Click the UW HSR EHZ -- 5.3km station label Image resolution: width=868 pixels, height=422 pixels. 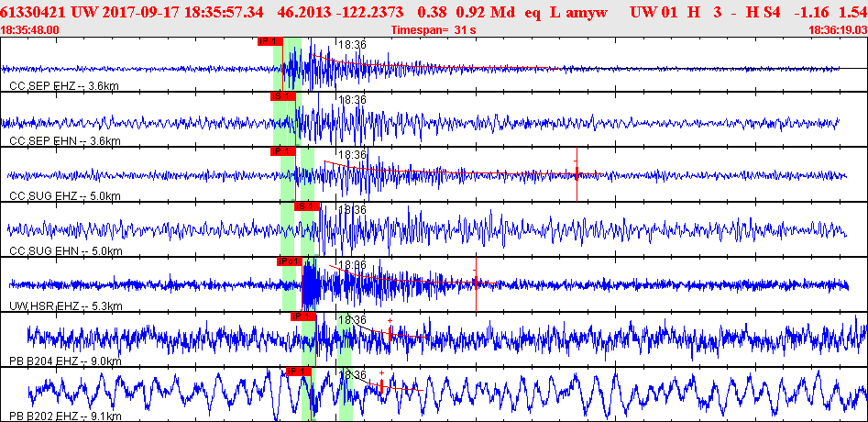click(66, 306)
